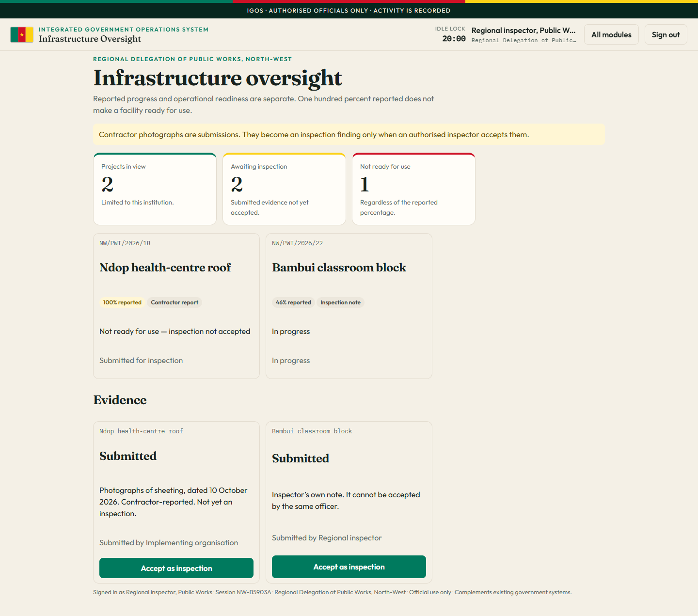Click the 'Authorised officials only' top banner
Viewport: 698px width, 616px height.
point(349,11)
